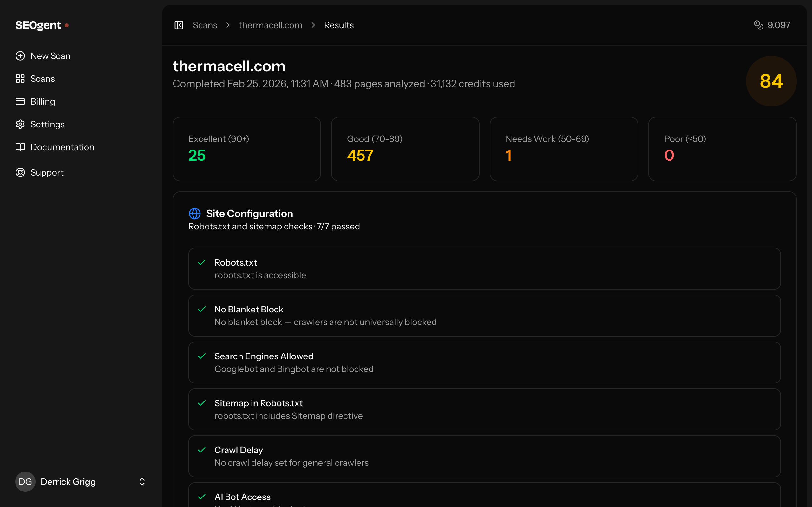
Task: Collapse the sidebar using the panel icon
Action: [179, 25]
